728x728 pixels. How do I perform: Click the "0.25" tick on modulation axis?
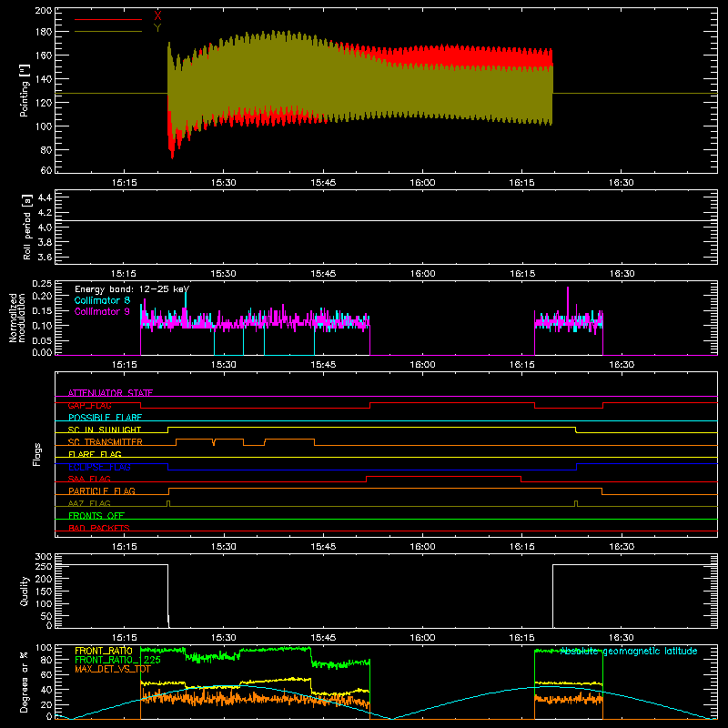pyautogui.click(x=42, y=283)
